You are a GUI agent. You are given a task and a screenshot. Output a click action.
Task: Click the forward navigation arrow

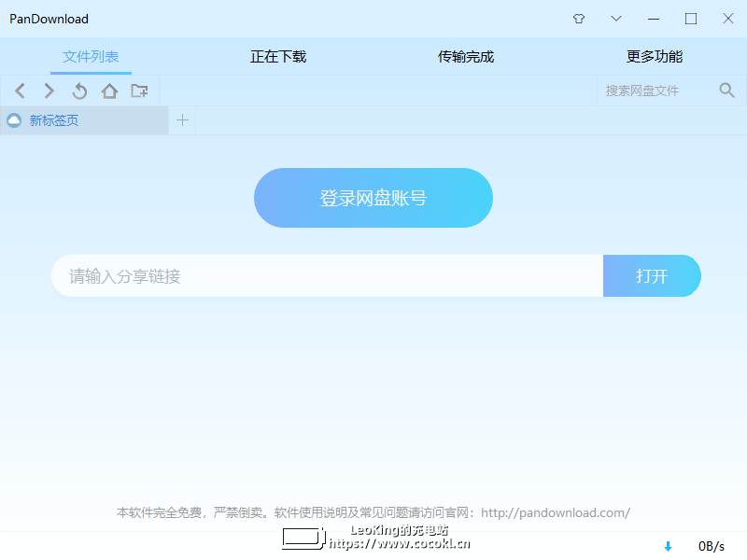pyautogui.click(x=49, y=91)
